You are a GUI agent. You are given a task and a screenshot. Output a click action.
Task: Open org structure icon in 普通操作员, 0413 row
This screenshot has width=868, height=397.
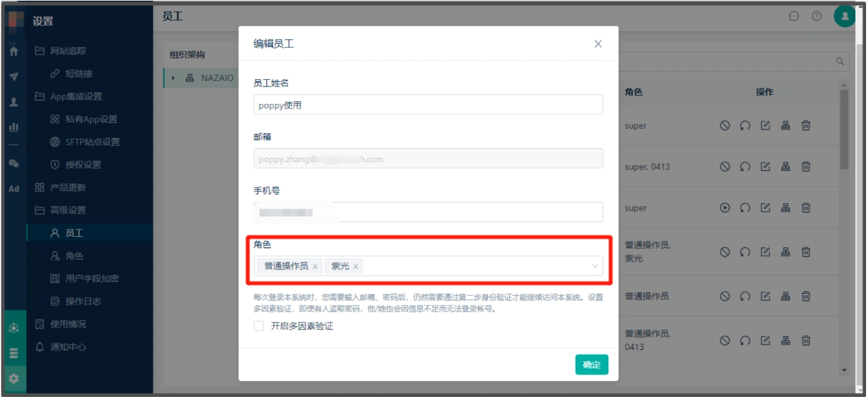(x=785, y=341)
